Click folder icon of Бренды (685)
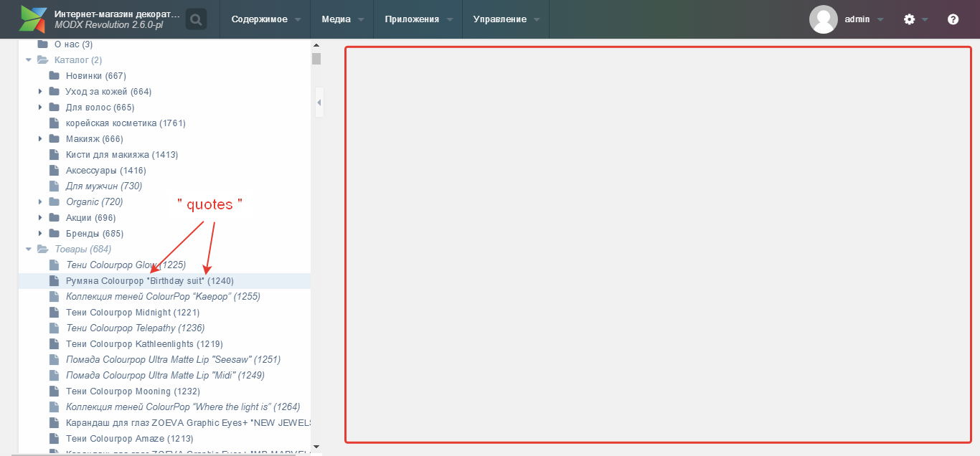This screenshot has height=456, width=980. pos(54,233)
